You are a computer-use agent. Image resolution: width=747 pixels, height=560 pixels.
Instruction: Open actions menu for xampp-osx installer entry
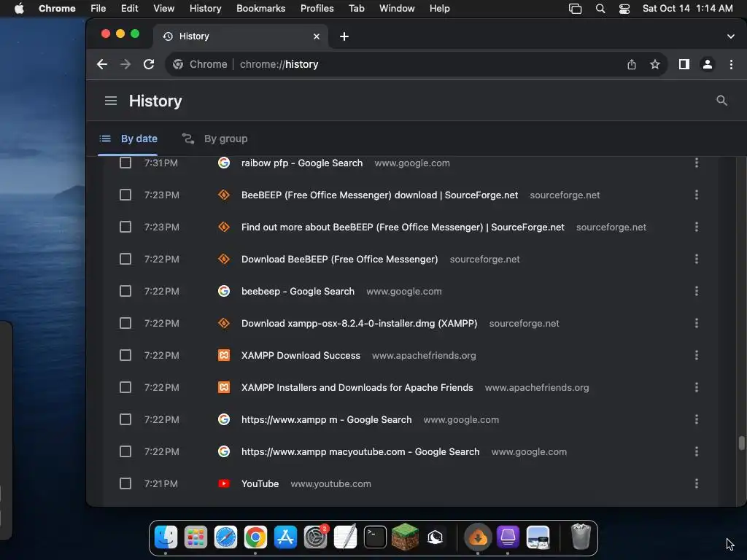(x=697, y=323)
